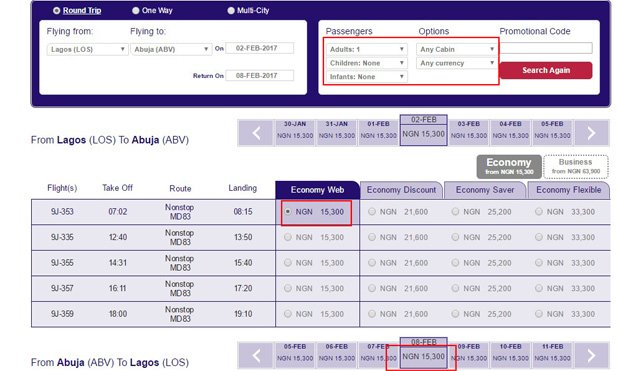Screen dimensions: 618x371
Task: Switch to the Economy Saver tab
Action: click(x=485, y=190)
